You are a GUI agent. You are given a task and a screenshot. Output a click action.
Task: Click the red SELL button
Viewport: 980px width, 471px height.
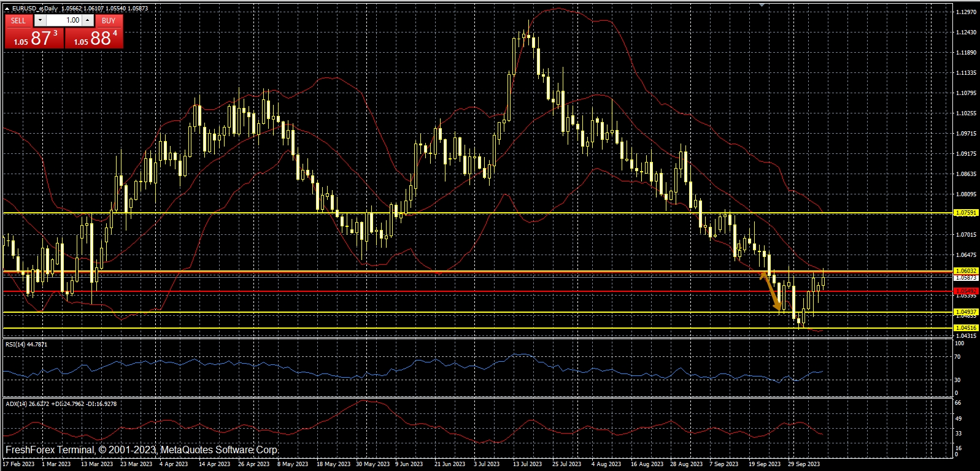pyautogui.click(x=18, y=20)
